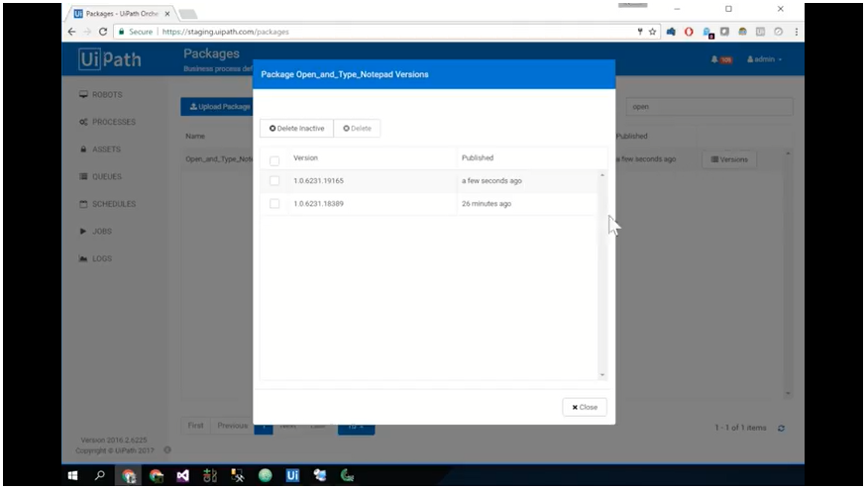
Task: Open the admin user dropdown
Action: coord(764,59)
